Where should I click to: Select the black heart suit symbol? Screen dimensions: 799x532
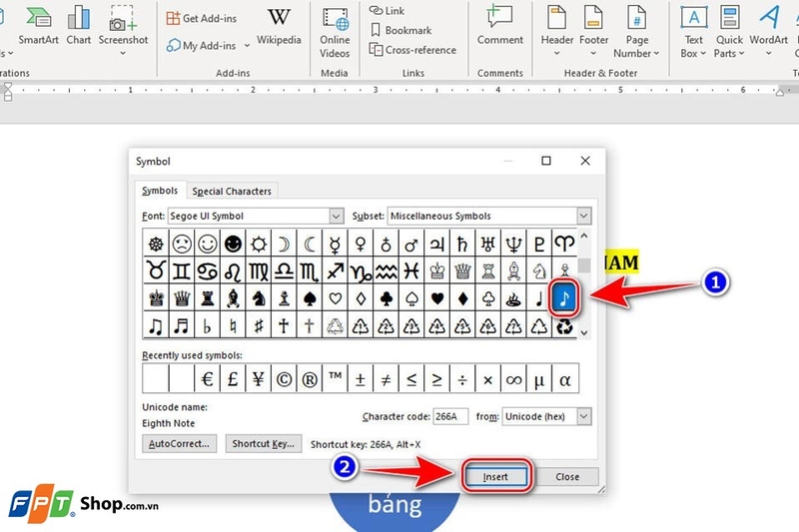point(436,298)
